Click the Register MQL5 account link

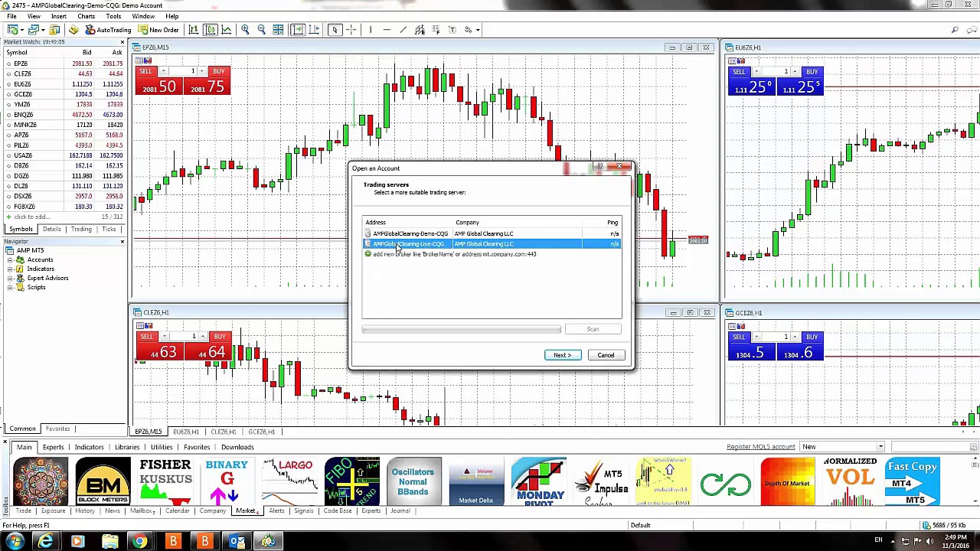[x=760, y=447]
